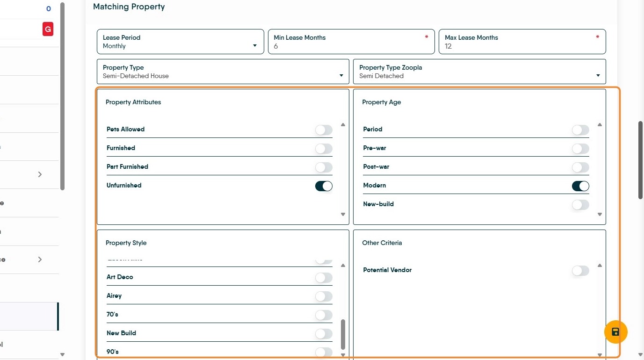The image size is (644, 360).
Task: Click the red G badge
Action: [48, 29]
